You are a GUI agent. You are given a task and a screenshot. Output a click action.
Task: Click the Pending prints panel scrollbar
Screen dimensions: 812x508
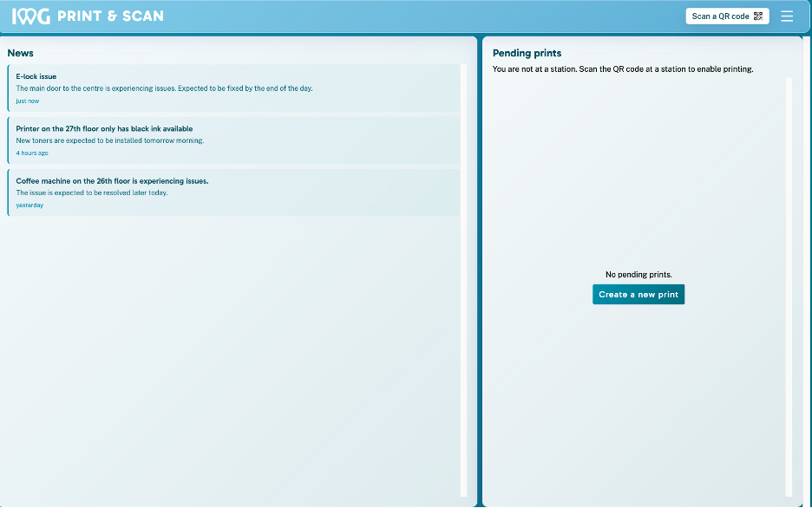(789, 286)
